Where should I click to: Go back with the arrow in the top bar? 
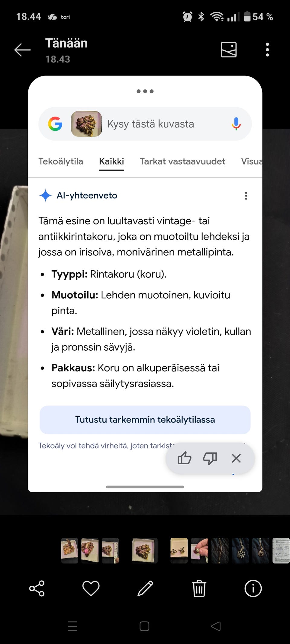pyautogui.click(x=22, y=50)
